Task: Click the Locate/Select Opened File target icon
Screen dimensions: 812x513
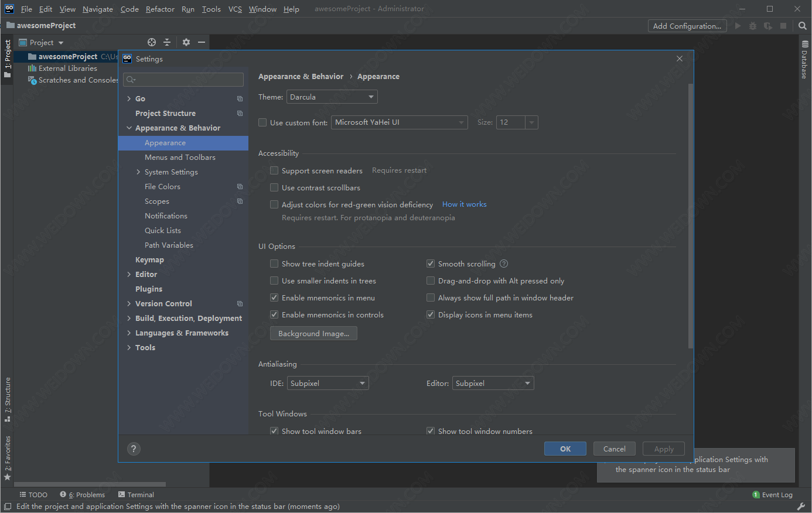Action: [152, 42]
